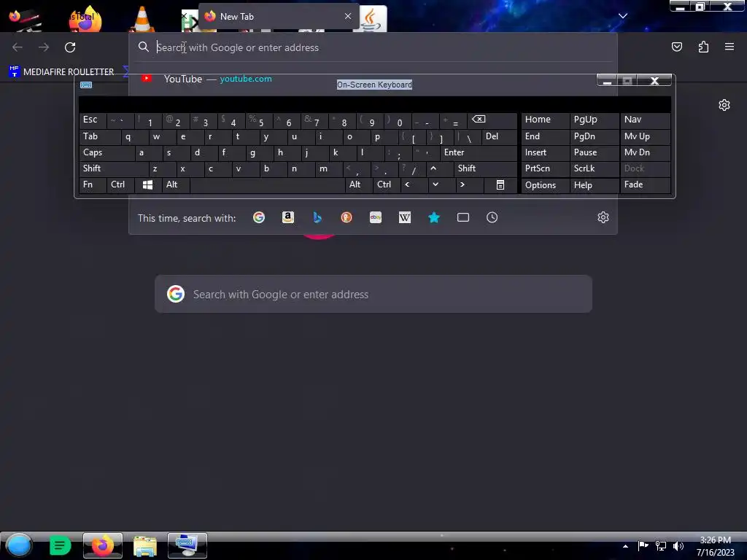Toggle Caps lock key on On-Screen Keyboard

tap(107, 153)
